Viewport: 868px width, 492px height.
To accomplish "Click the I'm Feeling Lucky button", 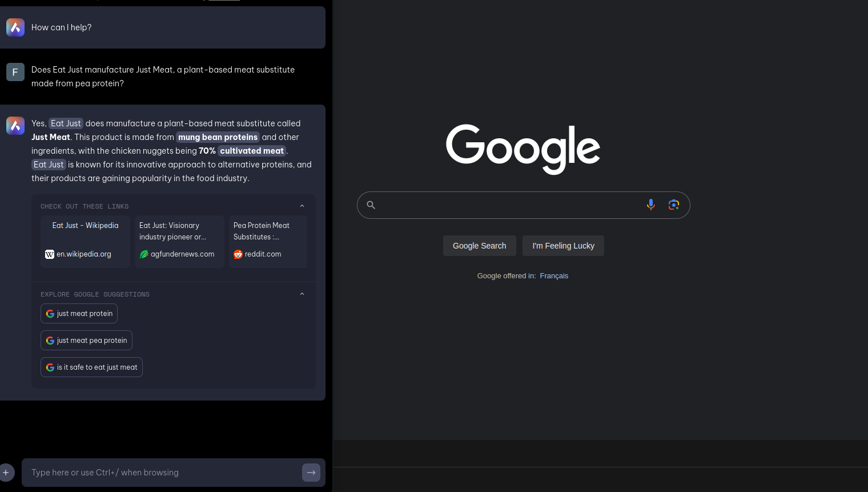I will pos(563,246).
